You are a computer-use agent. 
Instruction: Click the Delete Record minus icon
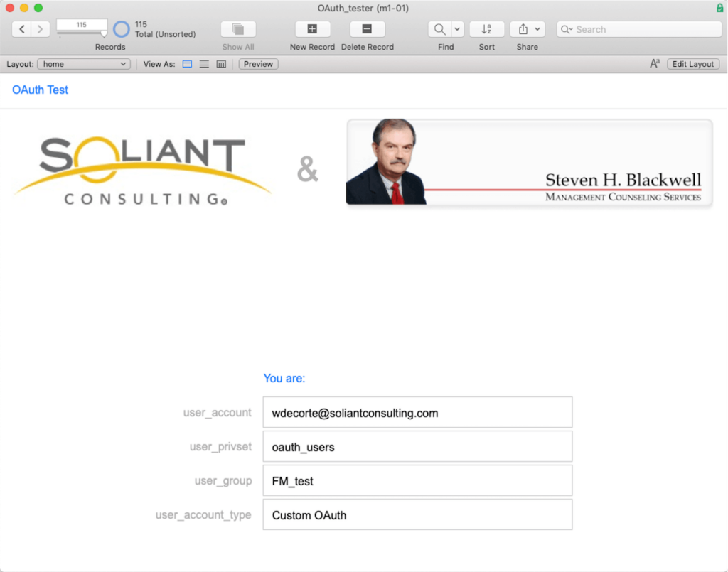[367, 29]
